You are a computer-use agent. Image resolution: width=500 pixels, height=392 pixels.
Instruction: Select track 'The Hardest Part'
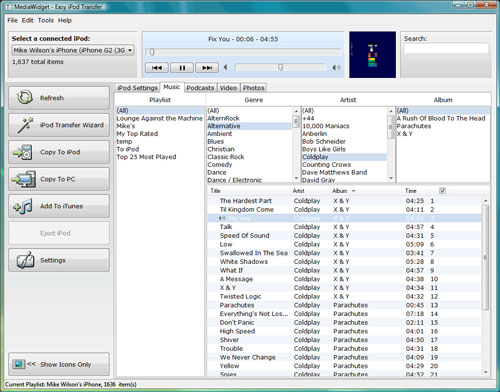click(x=345, y=201)
